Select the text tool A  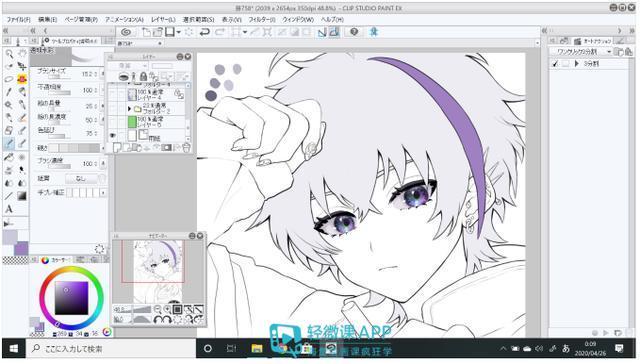coord(9,209)
